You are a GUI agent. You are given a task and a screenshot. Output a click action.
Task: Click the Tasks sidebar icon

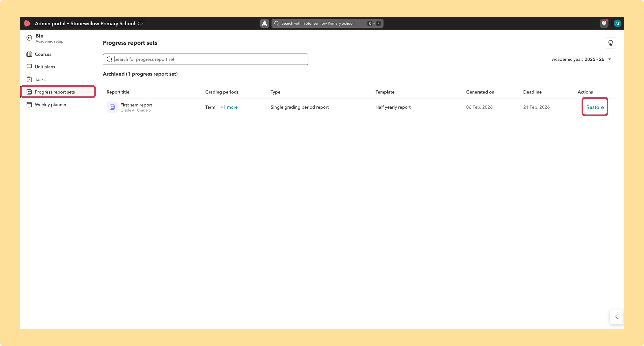[29, 79]
